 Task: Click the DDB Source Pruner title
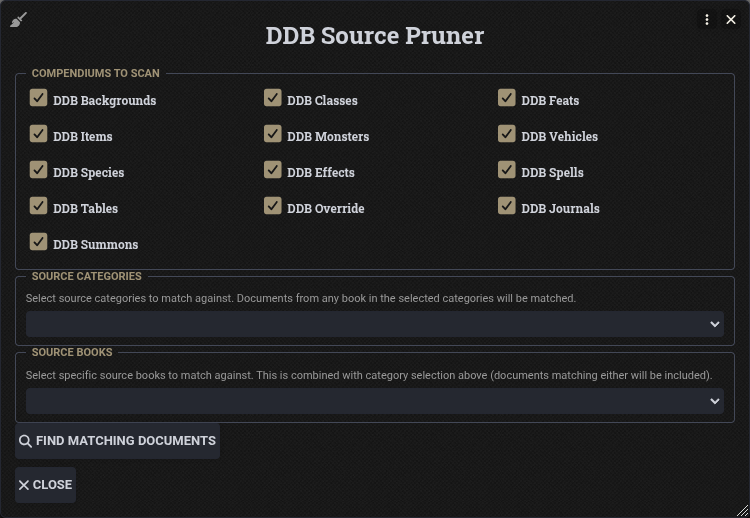coord(375,35)
